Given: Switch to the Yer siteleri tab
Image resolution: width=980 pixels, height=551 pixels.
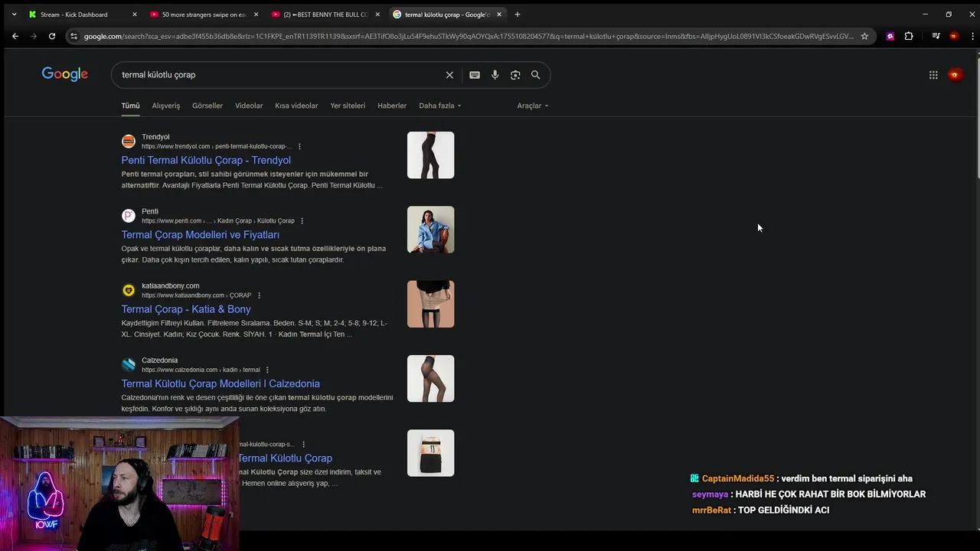Looking at the screenshot, I should click(348, 106).
